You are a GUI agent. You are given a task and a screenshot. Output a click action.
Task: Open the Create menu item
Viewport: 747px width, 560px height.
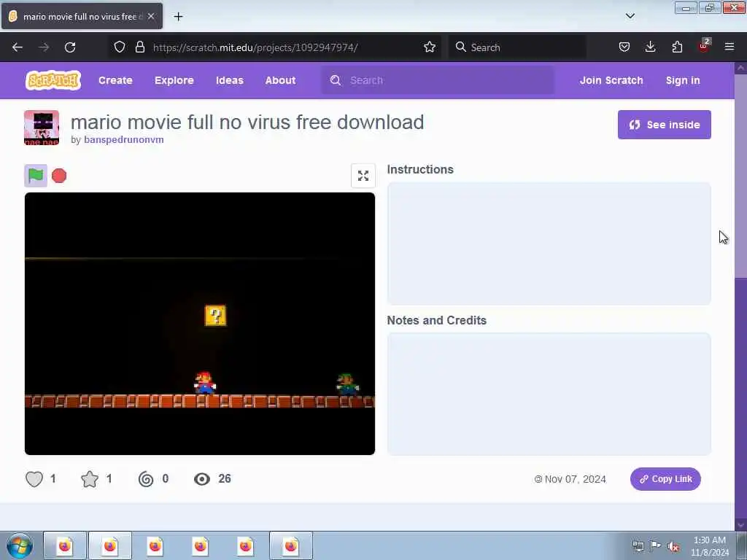click(115, 80)
